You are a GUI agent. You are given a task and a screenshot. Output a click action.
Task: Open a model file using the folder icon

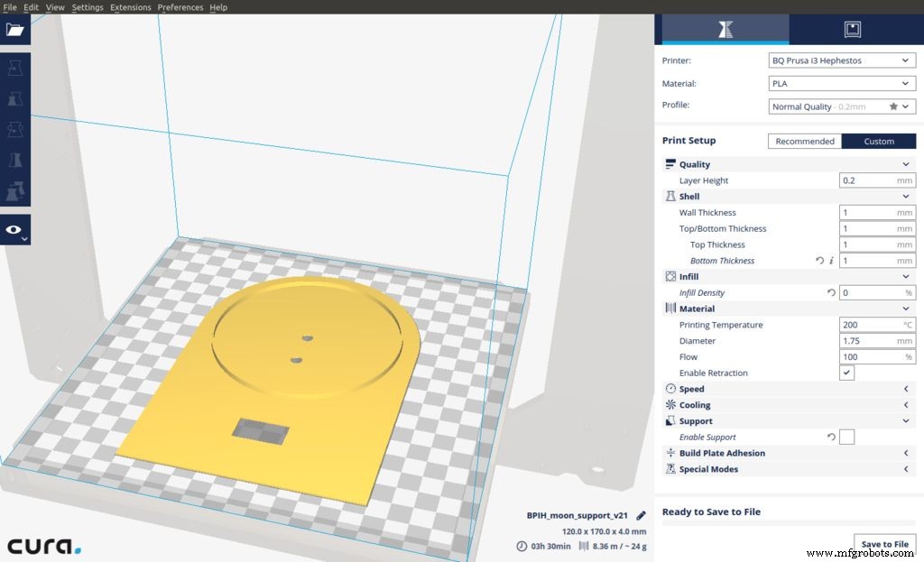coord(14,29)
